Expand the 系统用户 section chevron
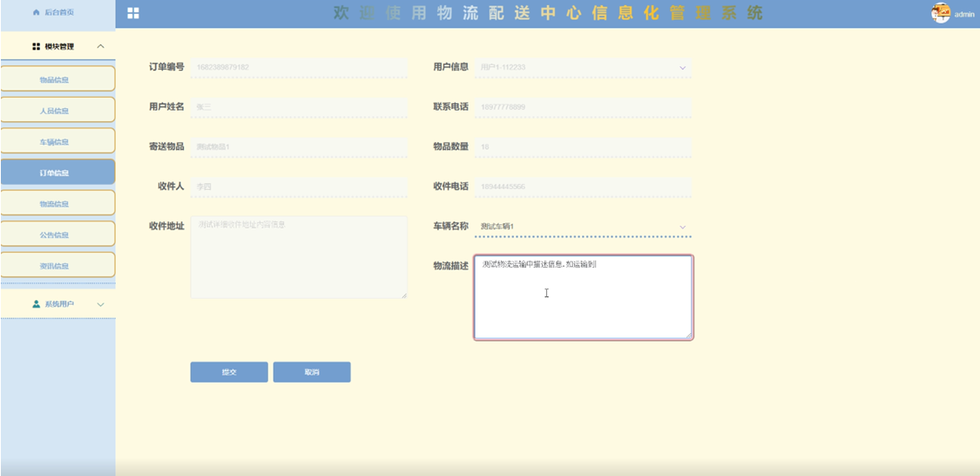Screen dimensions: 980x476 click(101, 304)
